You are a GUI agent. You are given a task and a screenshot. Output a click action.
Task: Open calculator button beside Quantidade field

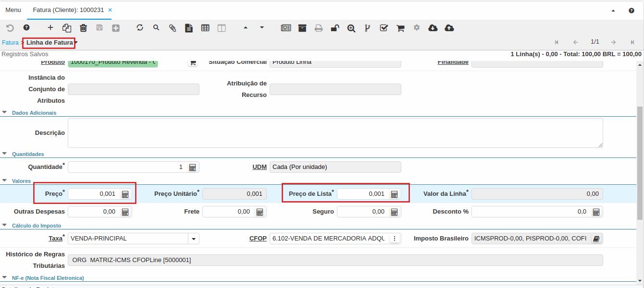192,167
